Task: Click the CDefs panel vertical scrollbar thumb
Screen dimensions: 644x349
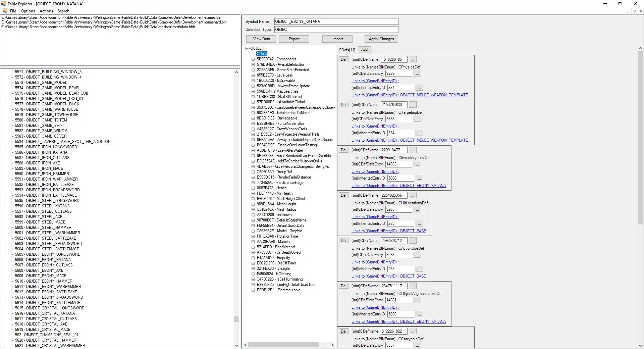Action: click(640, 138)
